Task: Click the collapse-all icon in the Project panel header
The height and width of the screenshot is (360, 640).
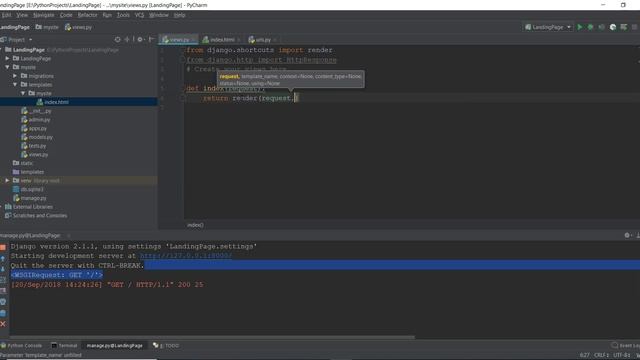Action: 127,40
